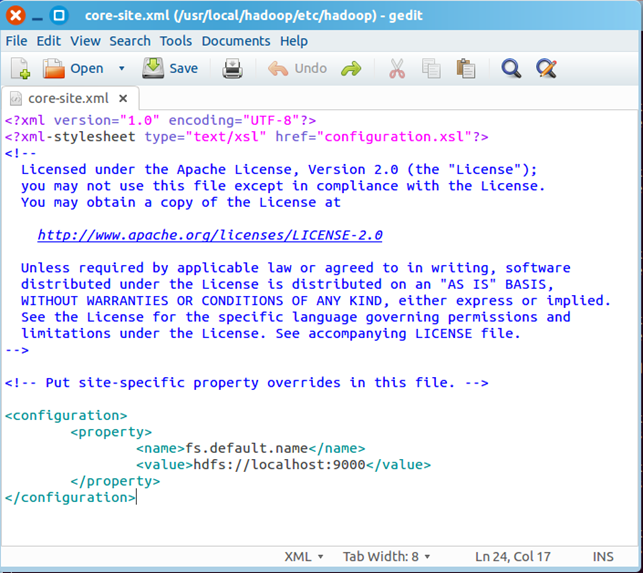
Task: Click the Open folder icon
Action: click(54, 68)
